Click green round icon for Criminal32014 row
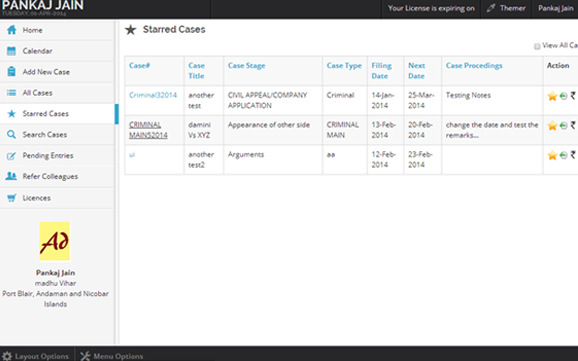 pyautogui.click(x=563, y=96)
